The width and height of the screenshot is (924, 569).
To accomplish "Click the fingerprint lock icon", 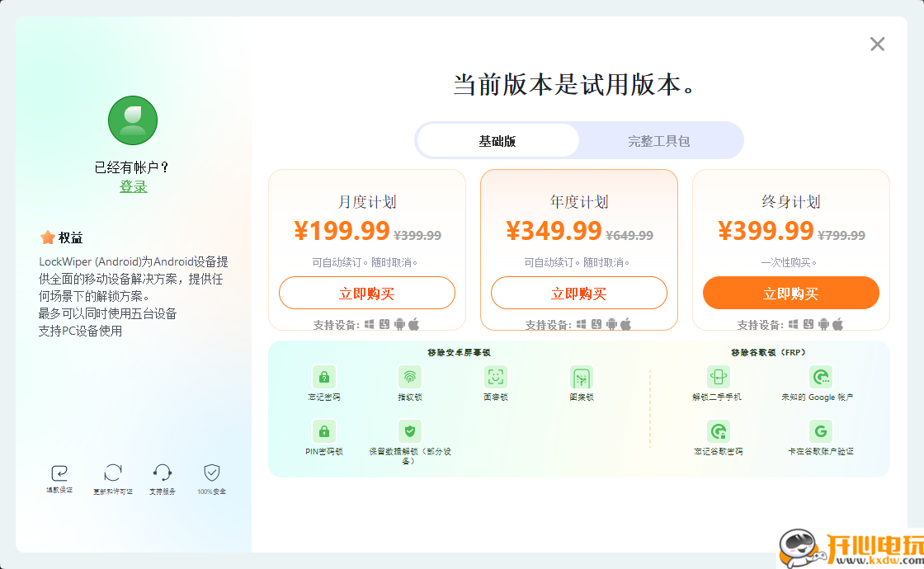I will (x=410, y=376).
